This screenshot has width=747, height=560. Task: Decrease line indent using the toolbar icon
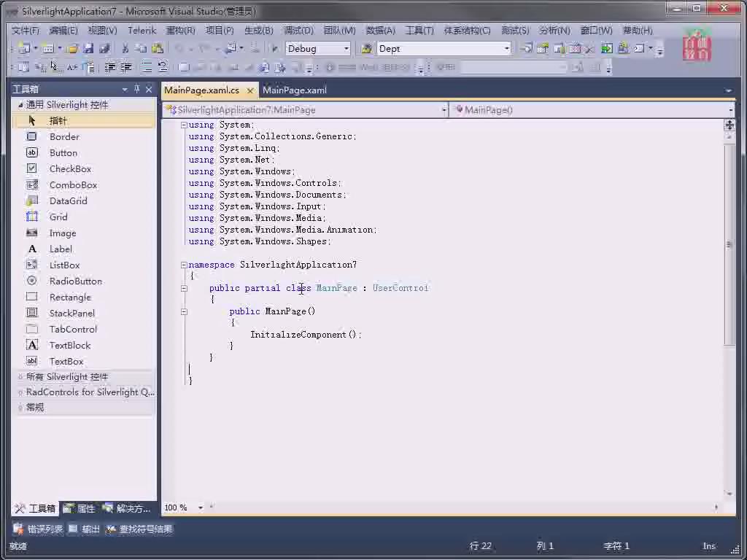[x=110, y=68]
